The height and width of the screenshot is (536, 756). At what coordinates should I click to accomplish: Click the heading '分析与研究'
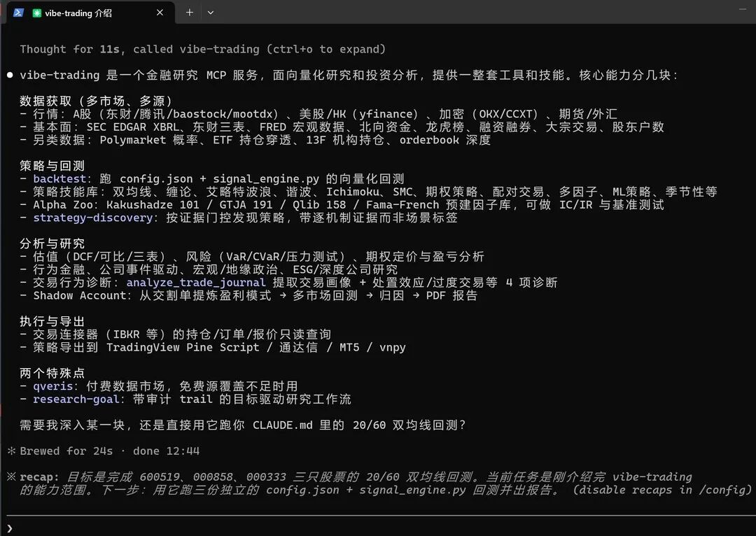click(x=52, y=244)
